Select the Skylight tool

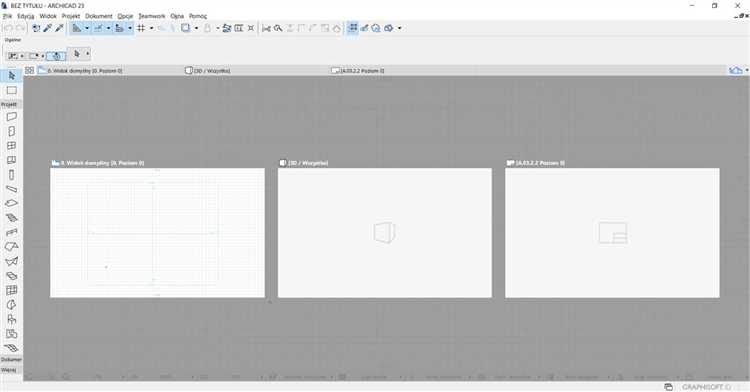11,276
